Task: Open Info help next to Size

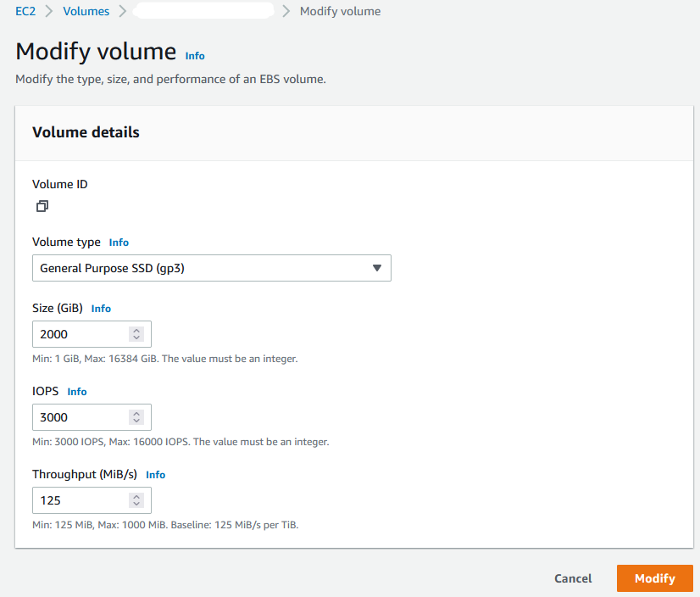Action: pos(101,308)
